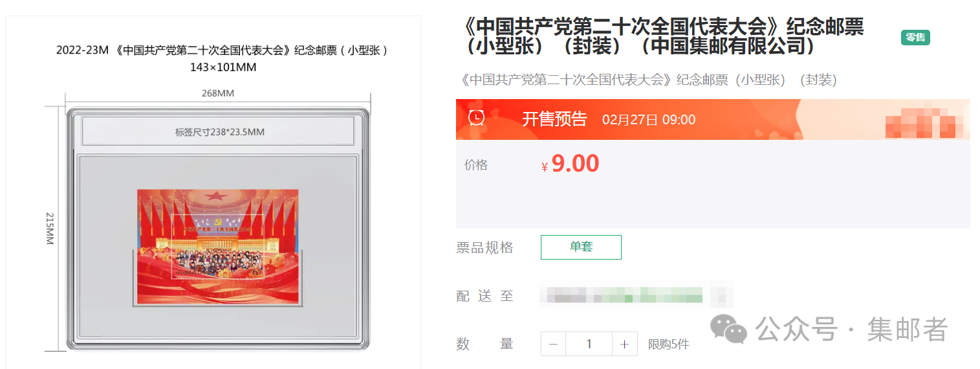This screenshot has width=980, height=369.
Task: Click the 02月27日 09:00 sale time
Action: (649, 120)
